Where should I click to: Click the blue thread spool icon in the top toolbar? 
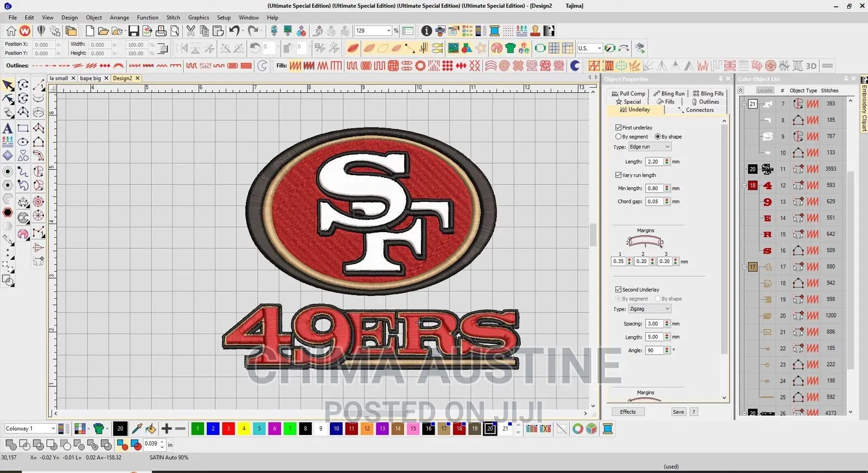tap(495, 31)
